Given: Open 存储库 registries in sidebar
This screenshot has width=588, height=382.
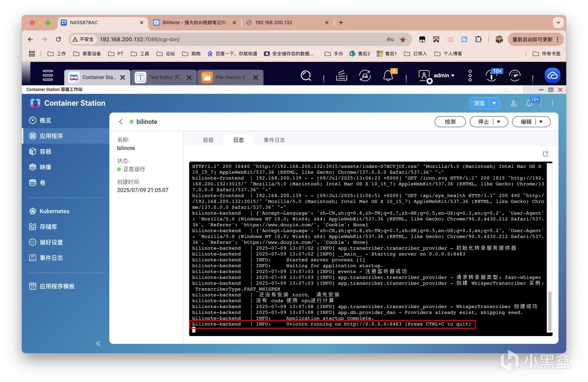Looking at the screenshot, I should pyautogui.click(x=66, y=227).
